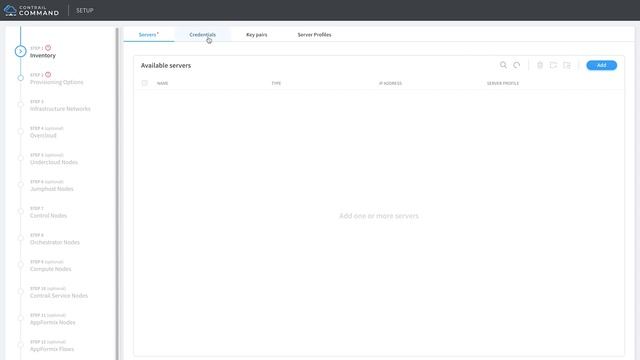Tick the select-all servers checkbox
The width and height of the screenshot is (640, 360).
pos(144,83)
